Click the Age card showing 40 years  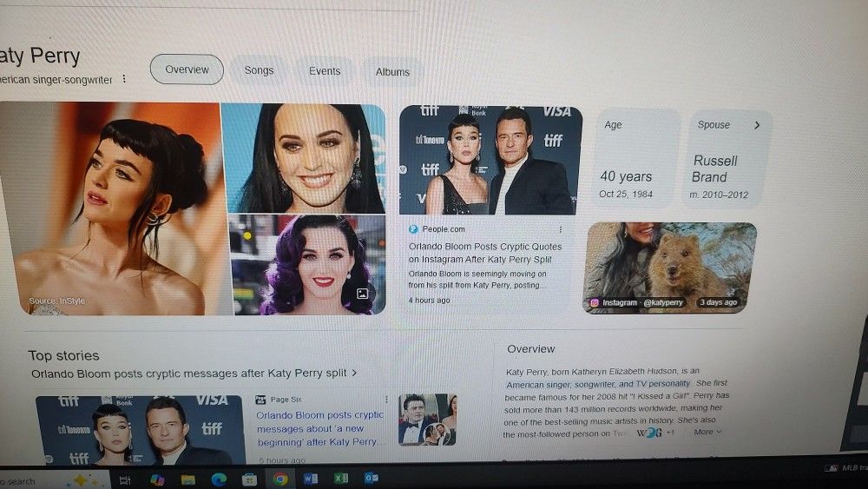(x=638, y=158)
